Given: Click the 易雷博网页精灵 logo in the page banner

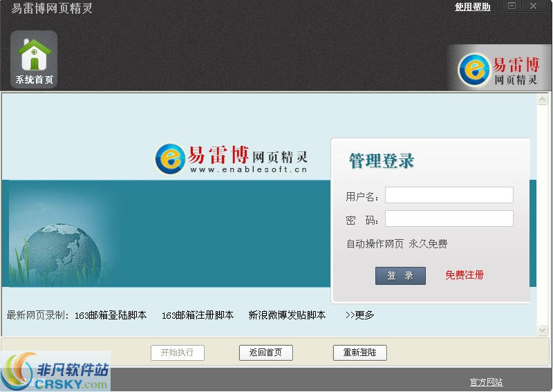Looking at the screenshot, I should click(232, 158).
